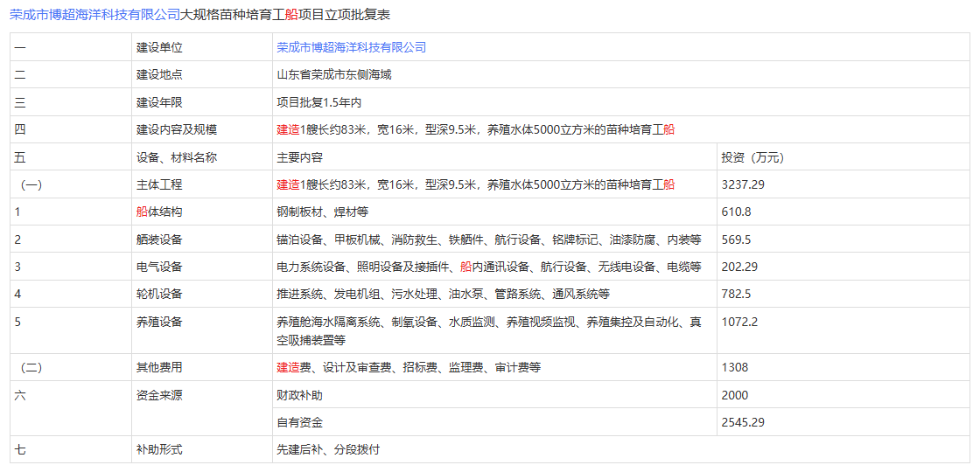Viewport: 980px width, 472px height.
Task: Select the 建设内容及规模 cell
Action: (202, 130)
